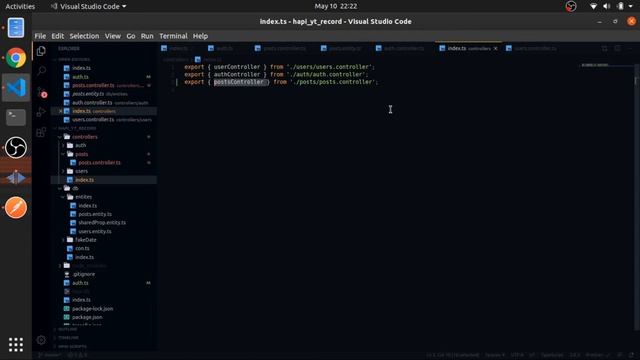Open the Files app in Ubuntu dock

[16, 28]
